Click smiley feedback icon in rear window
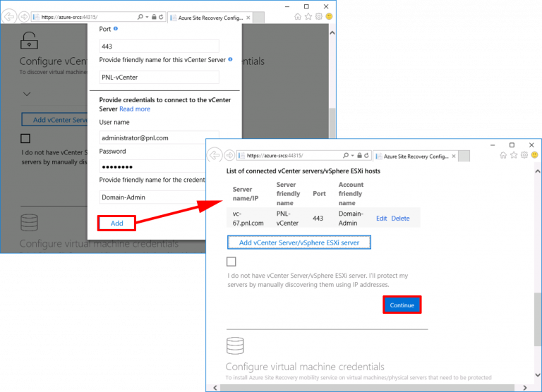 pos(329,16)
